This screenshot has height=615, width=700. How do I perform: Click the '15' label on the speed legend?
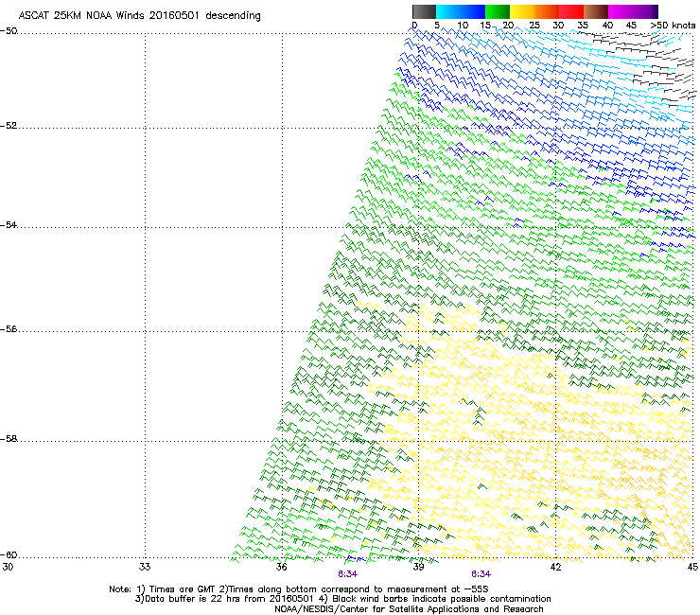pyautogui.click(x=485, y=26)
